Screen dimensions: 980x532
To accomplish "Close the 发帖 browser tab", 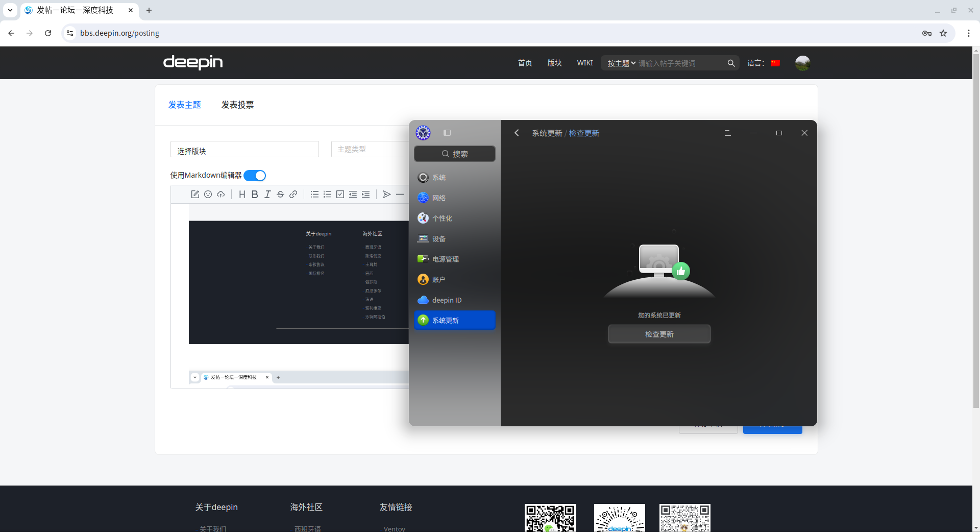I will (x=131, y=10).
